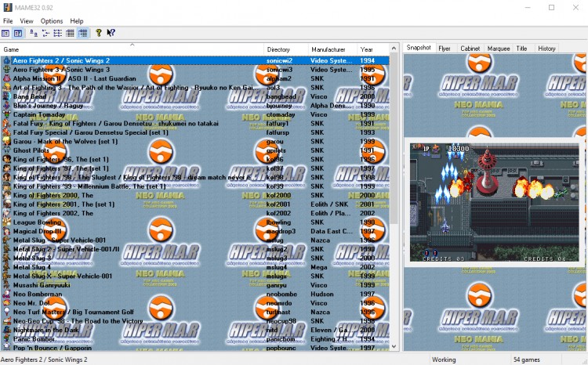The width and height of the screenshot is (588, 365).
Task: Select the Art of Fighting 3 game icon
Action: coord(7,87)
